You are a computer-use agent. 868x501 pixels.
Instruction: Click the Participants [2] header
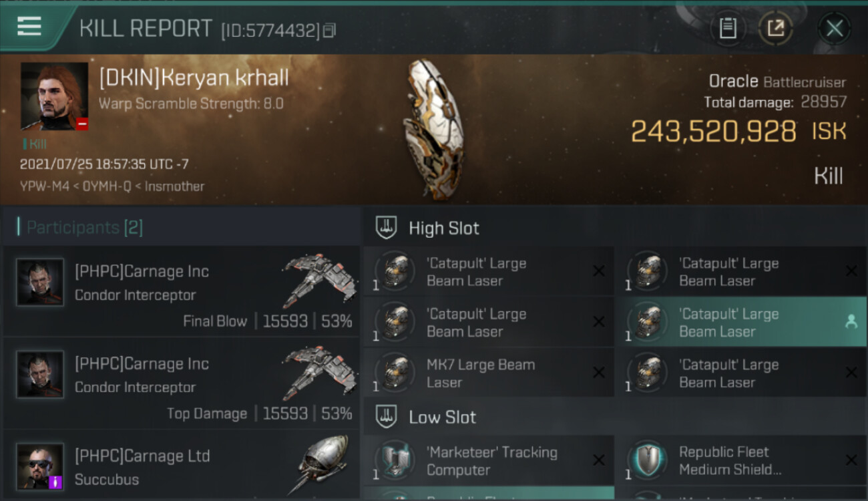click(84, 227)
